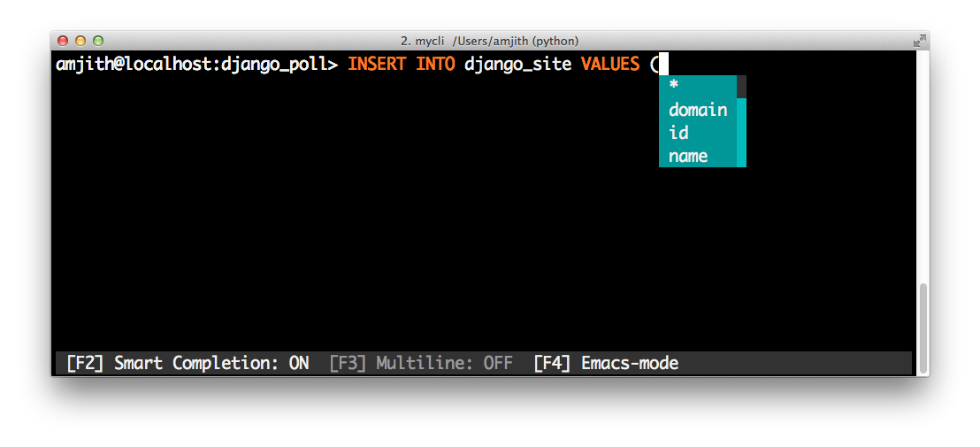The height and width of the screenshot is (447, 980).
Task: Click the 'INSERT' keyword in the command
Action: [377, 64]
